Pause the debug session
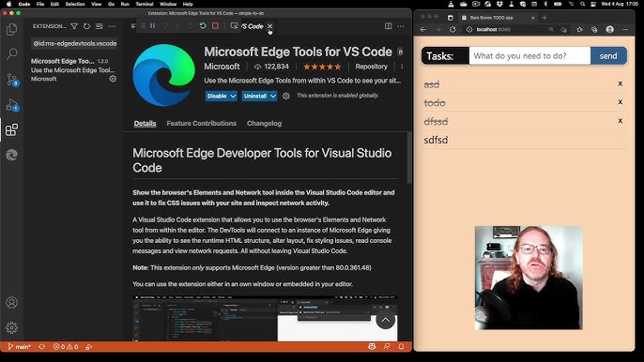The width and height of the screenshot is (644, 362). coord(152,26)
